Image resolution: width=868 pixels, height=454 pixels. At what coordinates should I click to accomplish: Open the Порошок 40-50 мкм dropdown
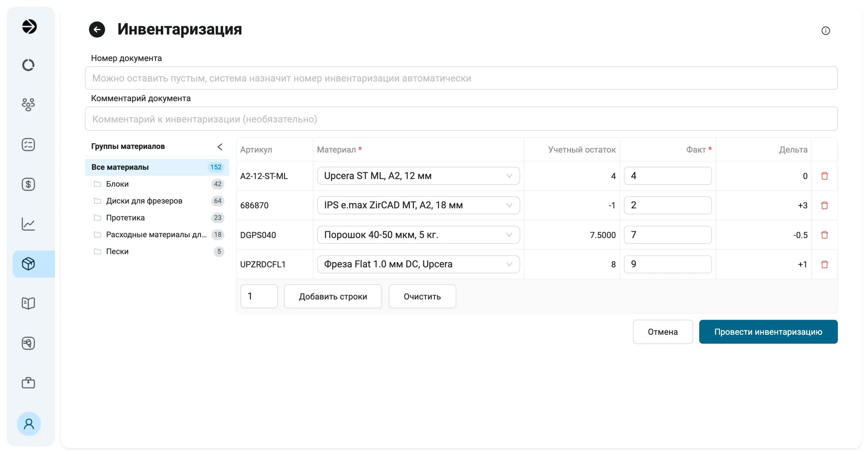[418, 235]
